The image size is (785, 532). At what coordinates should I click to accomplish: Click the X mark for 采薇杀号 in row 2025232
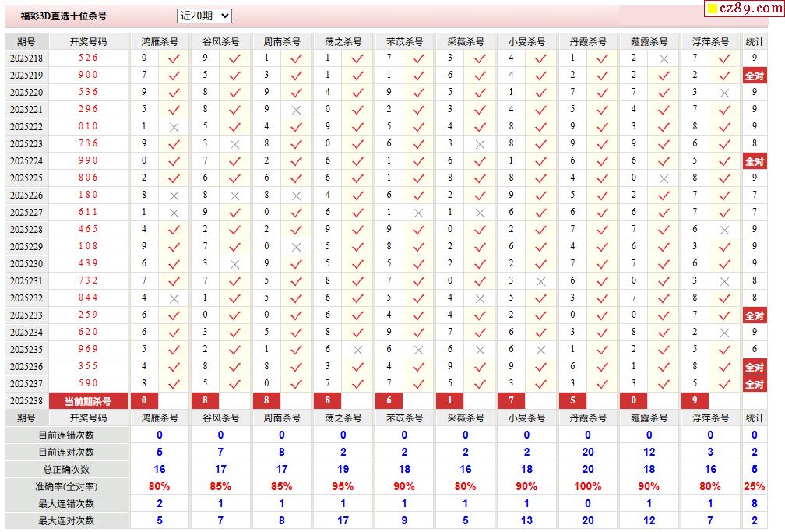pos(480,298)
